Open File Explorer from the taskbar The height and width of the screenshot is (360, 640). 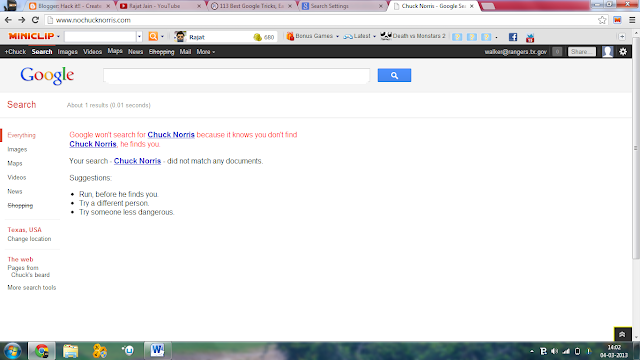click(x=70, y=351)
